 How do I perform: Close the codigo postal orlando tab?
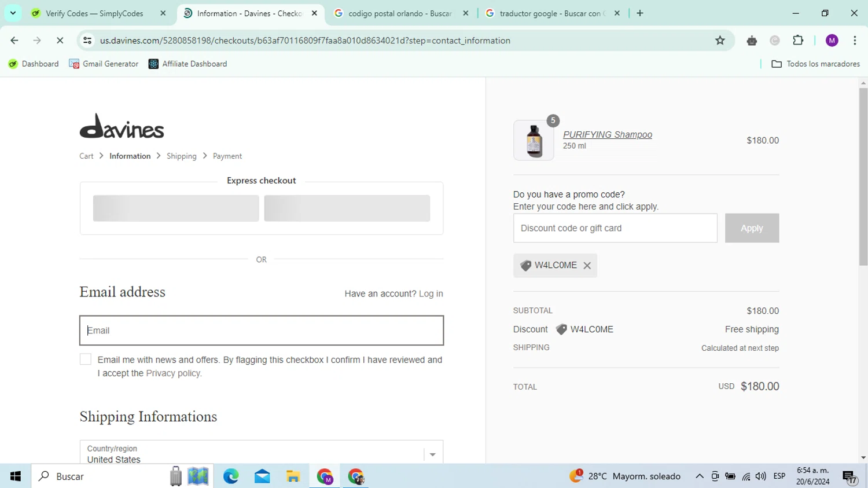pos(466,13)
